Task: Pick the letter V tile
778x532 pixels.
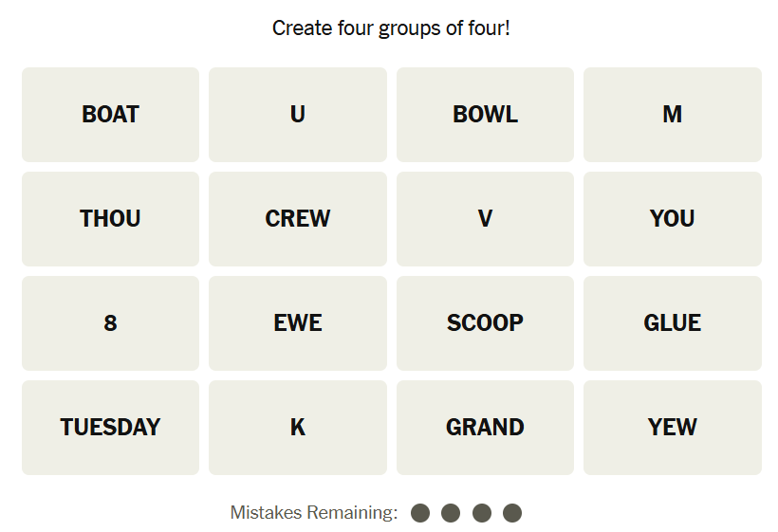Action: (x=485, y=219)
